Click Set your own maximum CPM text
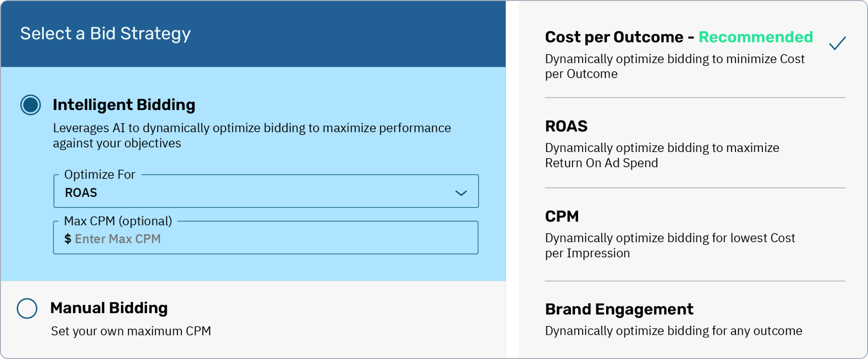868x359 pixels. pyautogui.click(x=131, y=331)
